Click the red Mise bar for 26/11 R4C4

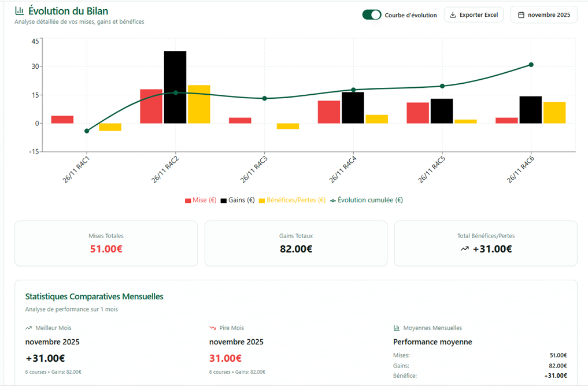[329, 112]
